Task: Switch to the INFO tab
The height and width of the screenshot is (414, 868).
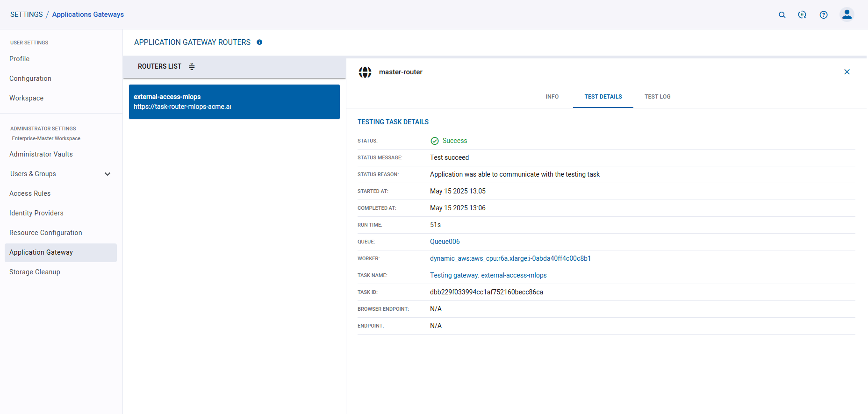Action: 552,97
